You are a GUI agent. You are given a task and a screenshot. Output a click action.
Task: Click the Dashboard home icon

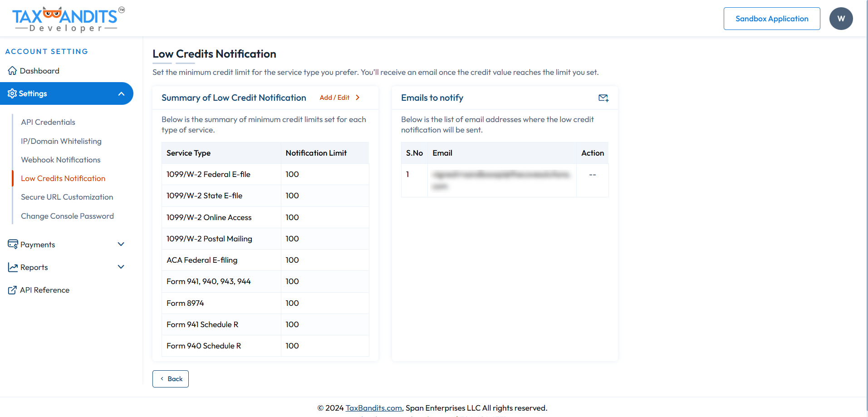coord(12,70)
